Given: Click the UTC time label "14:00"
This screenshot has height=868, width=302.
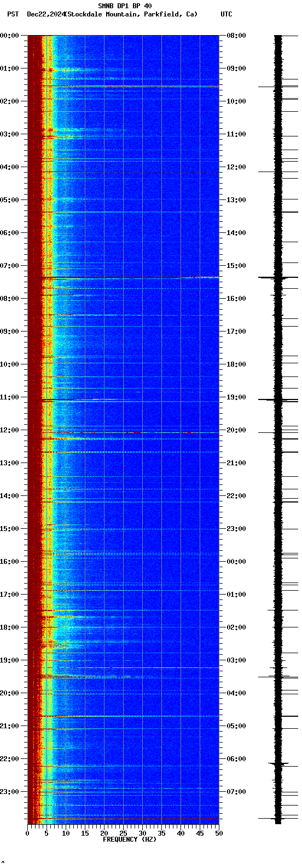Looking at the screenshot, I should point(236,233).
